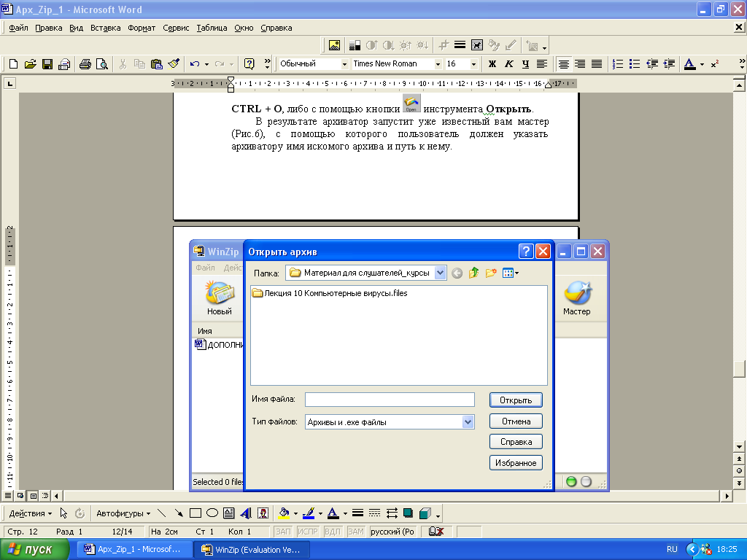The height and width of the screenshot is (560, 747).
Task: Switch to WinZip taskbar button
Action: pos(252,549)
